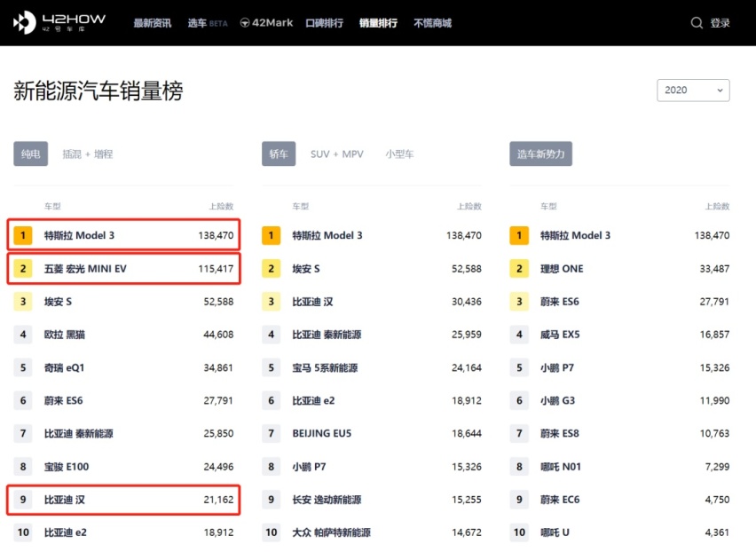Viewport: 756px width, 552px height.
Task: Click the 新能源汽车销量榜 heading
Action: (98, 91)
